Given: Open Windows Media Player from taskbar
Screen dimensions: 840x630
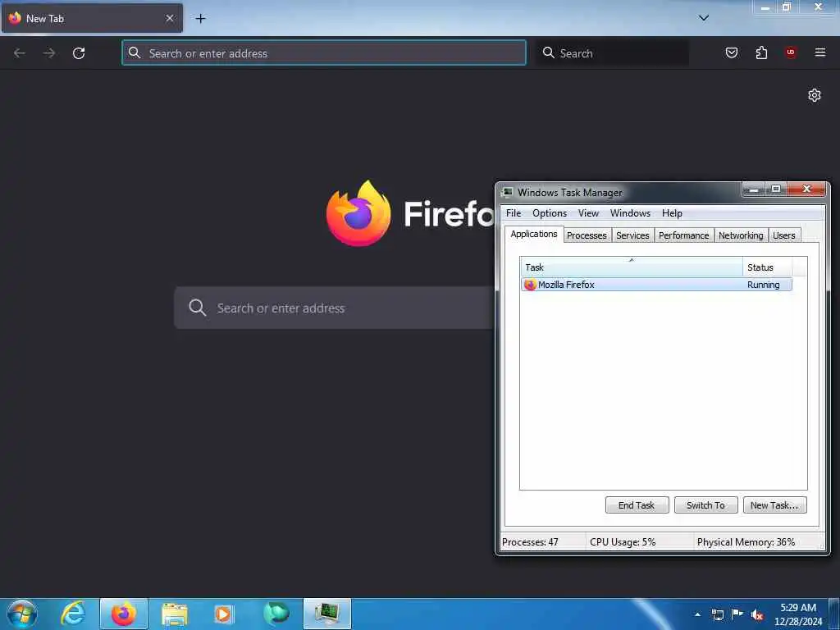Looking at the screenshot, I should coord(223,614).
